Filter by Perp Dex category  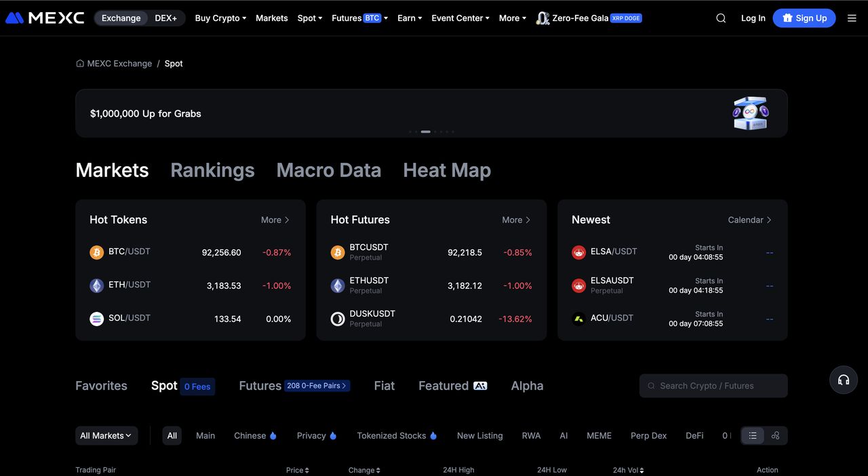[x=649, y=436]
